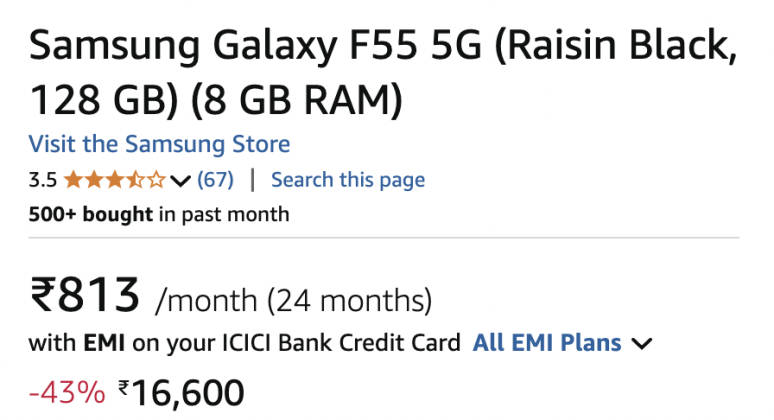Click the red -43% discount label

click(67, 392)
